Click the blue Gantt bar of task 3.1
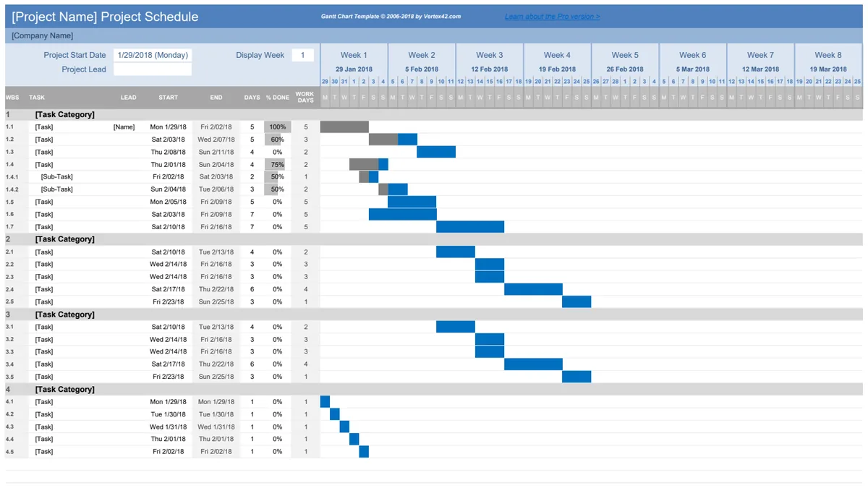This screenshot has height=488, width=868. (456, 327)
